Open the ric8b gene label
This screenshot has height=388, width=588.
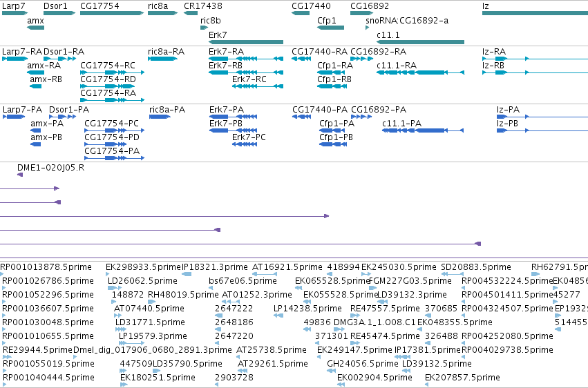click(x=211, y=21)
